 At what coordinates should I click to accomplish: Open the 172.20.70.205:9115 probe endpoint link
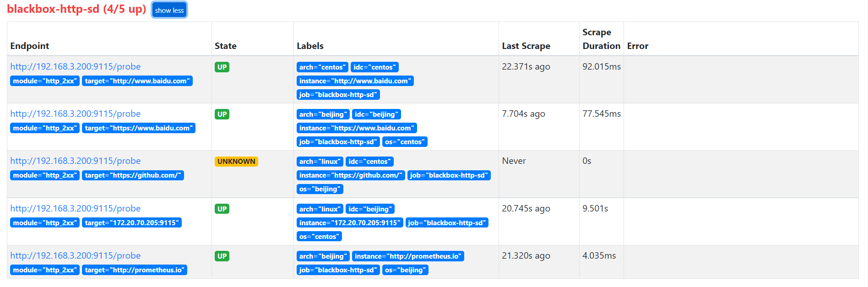(x=76, y=208)
